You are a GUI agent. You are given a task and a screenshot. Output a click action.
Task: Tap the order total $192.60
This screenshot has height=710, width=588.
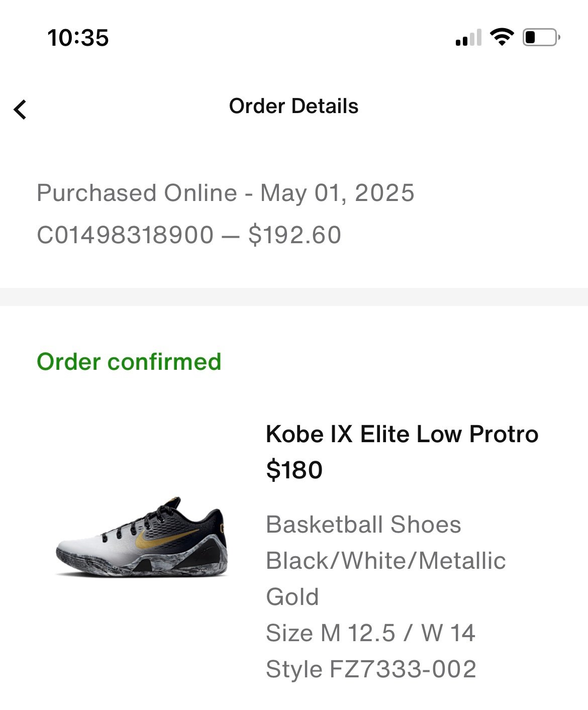[x=295, y=235]
